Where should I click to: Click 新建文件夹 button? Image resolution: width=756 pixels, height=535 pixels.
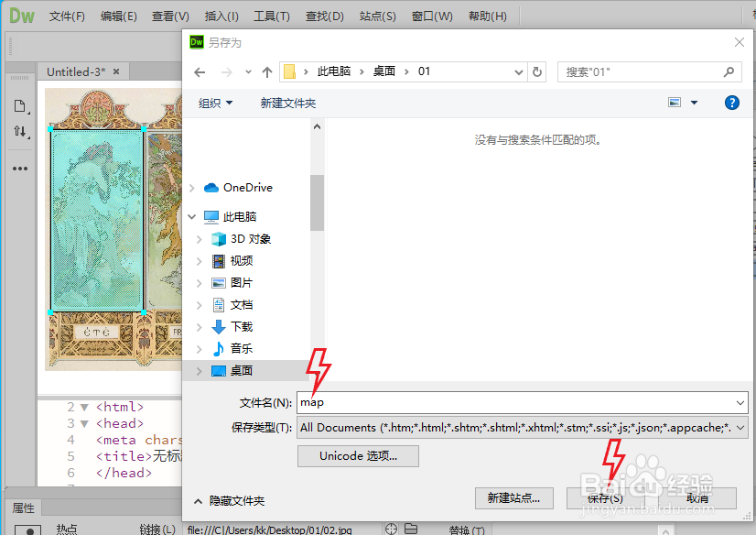tap(287, 103)
